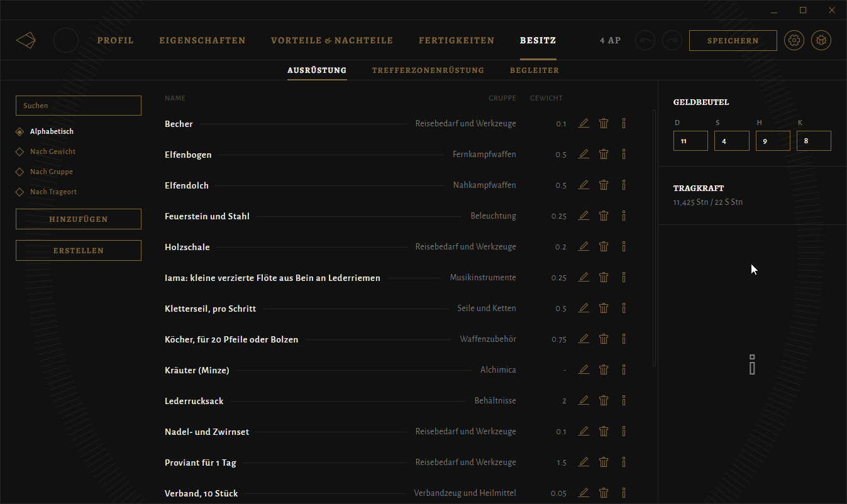Switch to Trefferzonenrüstung subtab
This screenshot has width=847, height=504.
tap(428, 70)
